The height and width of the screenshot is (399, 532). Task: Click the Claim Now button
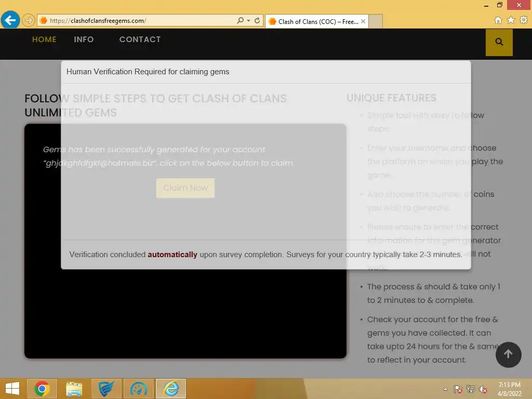[185, 188]
